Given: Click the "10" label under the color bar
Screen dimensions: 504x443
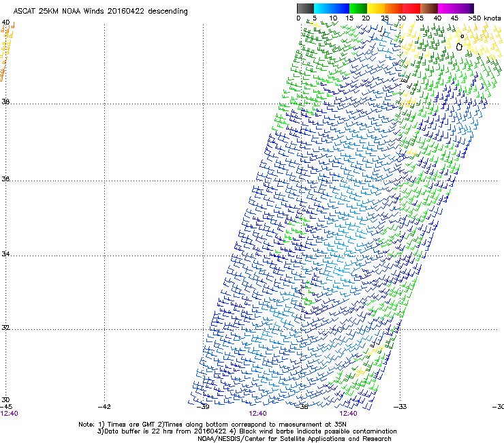Looking at the screenshot, I should (333, 18).
